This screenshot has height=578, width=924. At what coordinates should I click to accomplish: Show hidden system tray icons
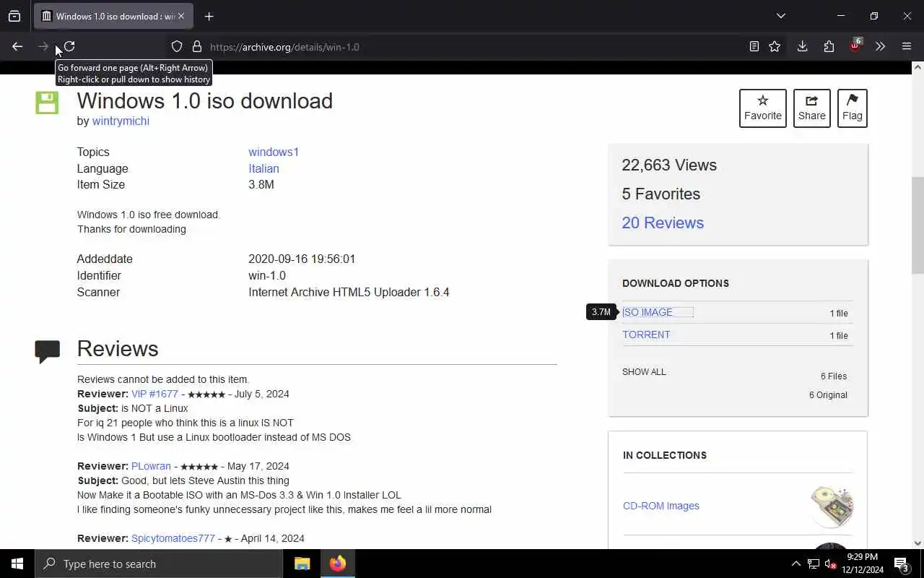(x=796, y=564)
